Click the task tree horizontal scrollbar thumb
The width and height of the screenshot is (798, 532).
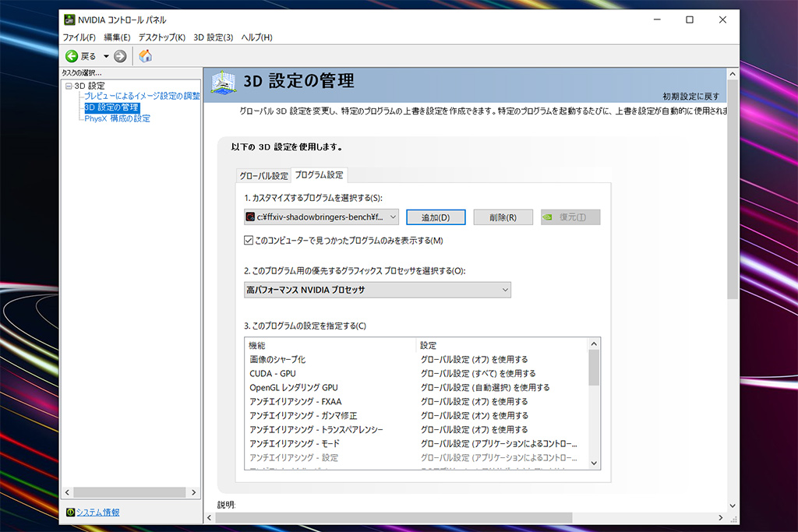[130, 492]
